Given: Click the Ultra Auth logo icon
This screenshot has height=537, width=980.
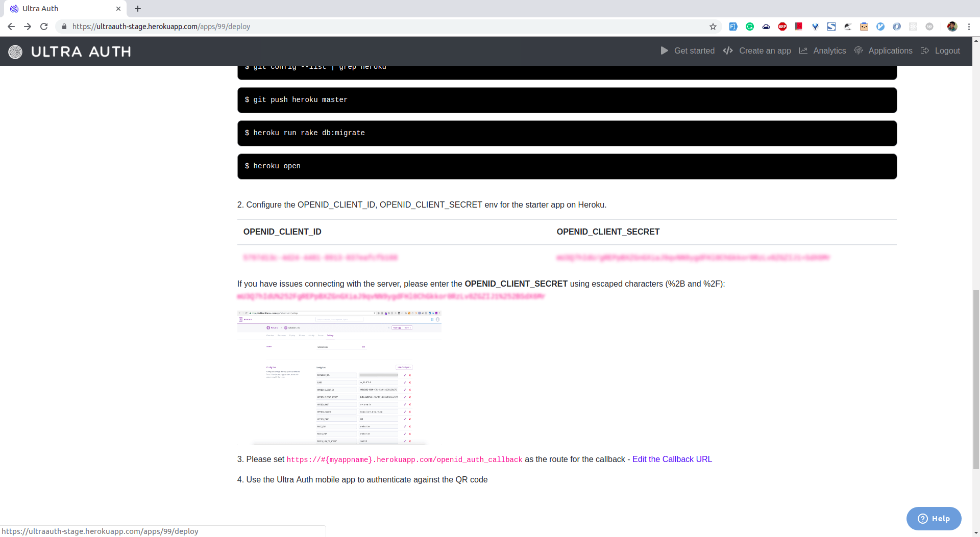Looking at the screenshot, I should tap(15, 52).
